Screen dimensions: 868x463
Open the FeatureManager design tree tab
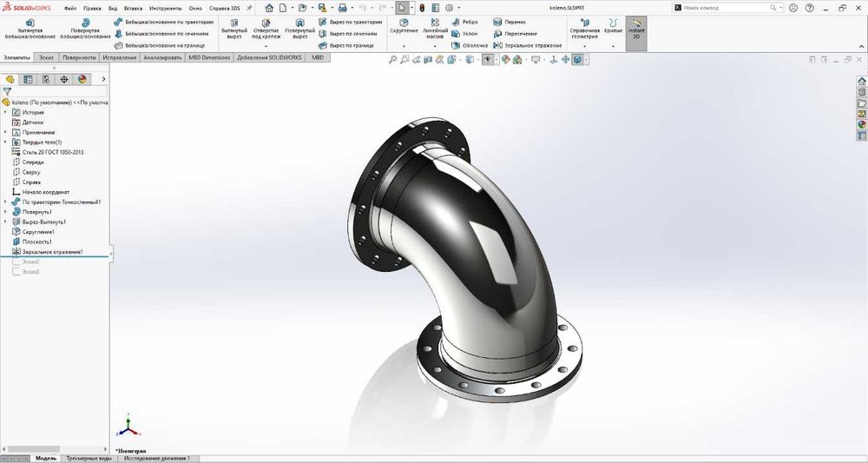(x=10, y=79)
